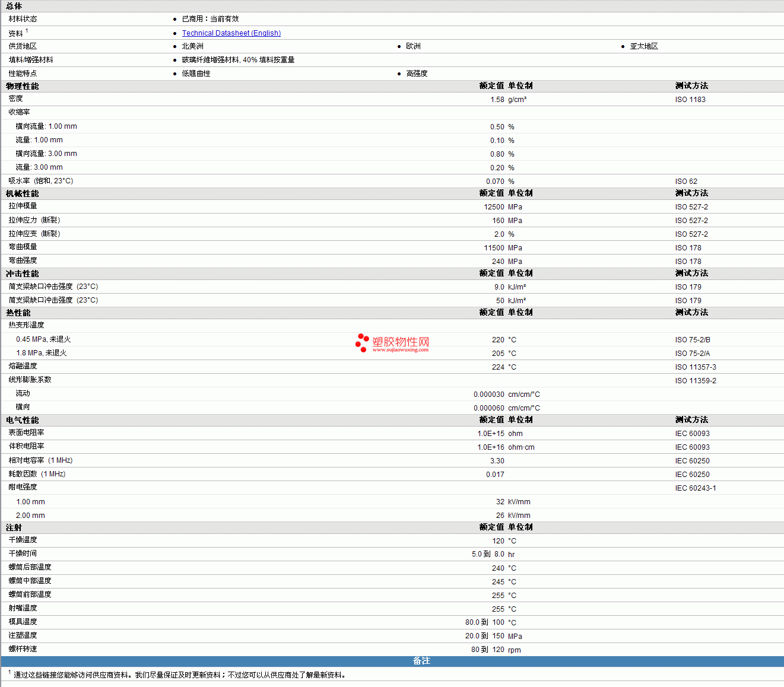The image size is (784, 687).
Task: Select the 物理性能 section header
Action: click(x=23, y=86)
